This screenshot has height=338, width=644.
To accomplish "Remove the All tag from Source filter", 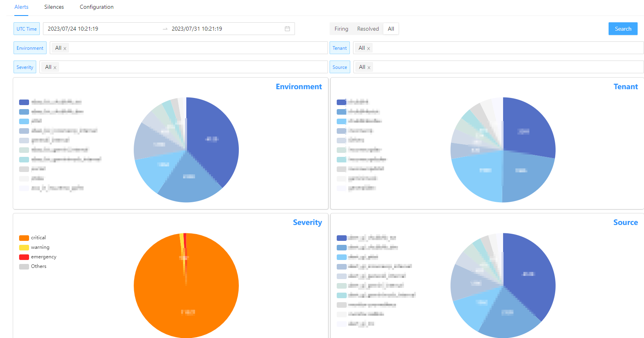I will tap(369, 67).
